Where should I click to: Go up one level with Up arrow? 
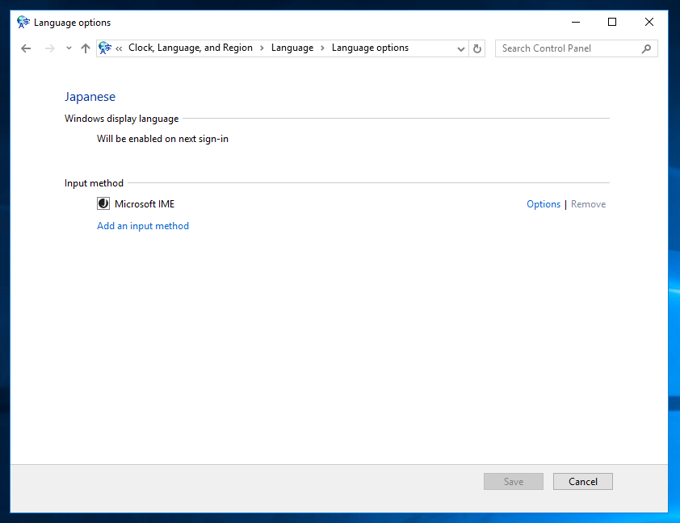click(x=85, y=48)
